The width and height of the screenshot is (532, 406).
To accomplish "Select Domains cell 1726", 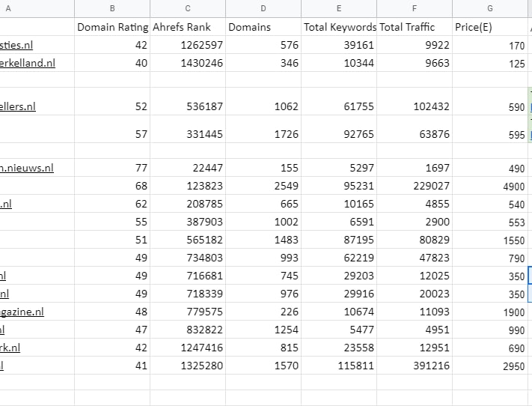I will point(263,129).
